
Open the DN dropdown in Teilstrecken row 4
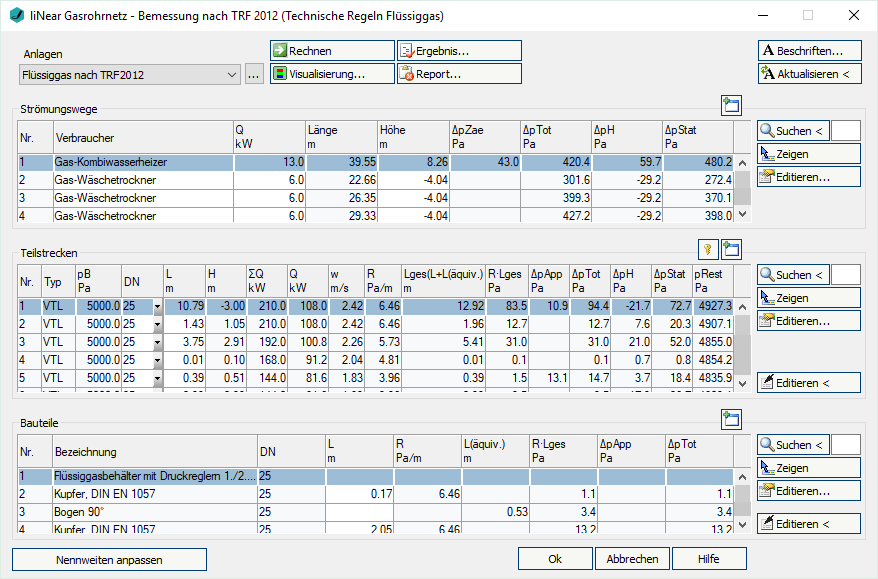pos(157,360)
